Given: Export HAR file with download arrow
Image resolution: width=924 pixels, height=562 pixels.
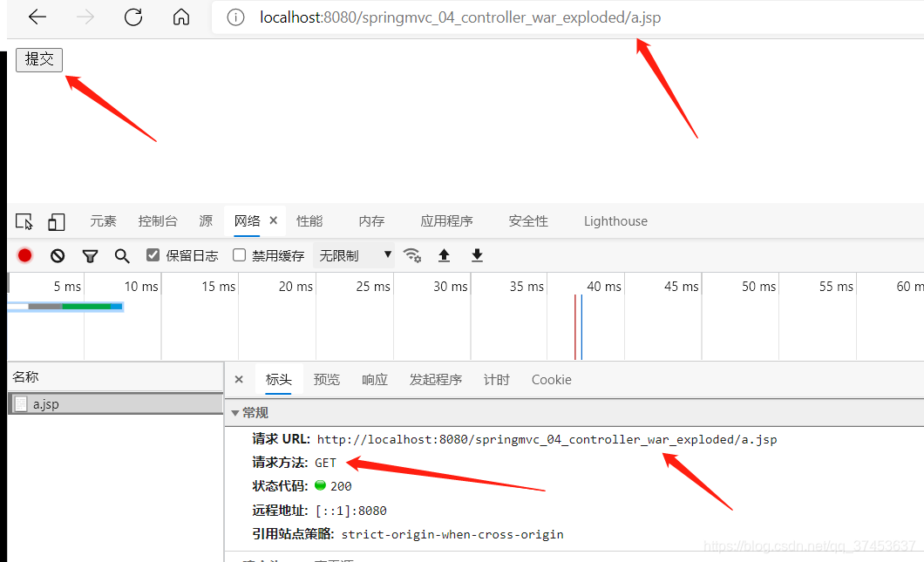Looking at the screenshot, I should (478, 255).
